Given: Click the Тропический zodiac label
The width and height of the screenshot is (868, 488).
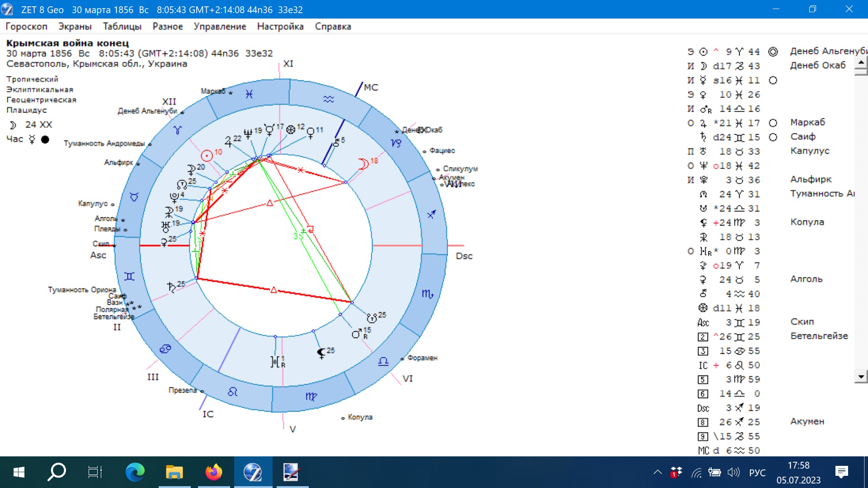Looking at the screenshot, I should click(x=32, y=79).
